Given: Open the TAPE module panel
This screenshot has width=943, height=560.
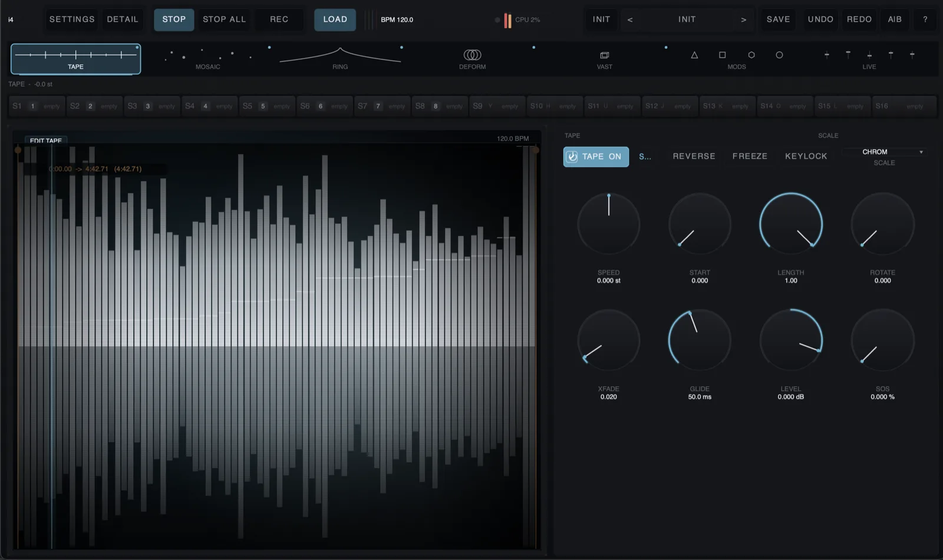Looking at the screenshot, I should click(75, 59).
